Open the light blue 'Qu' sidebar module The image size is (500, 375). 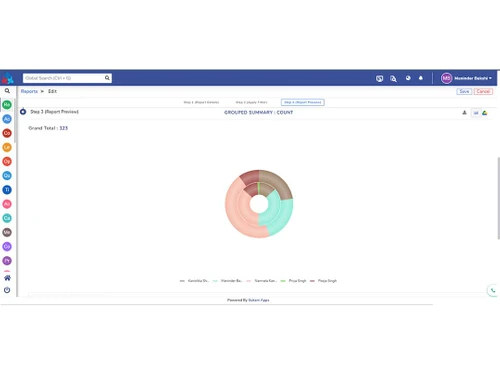tap(7, 176)
